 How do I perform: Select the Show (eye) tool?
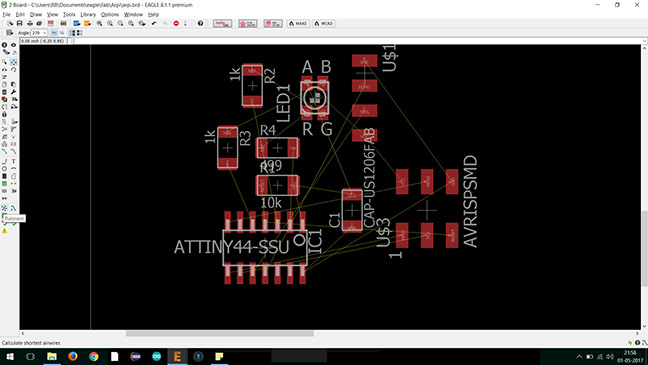tap(14, 45)
